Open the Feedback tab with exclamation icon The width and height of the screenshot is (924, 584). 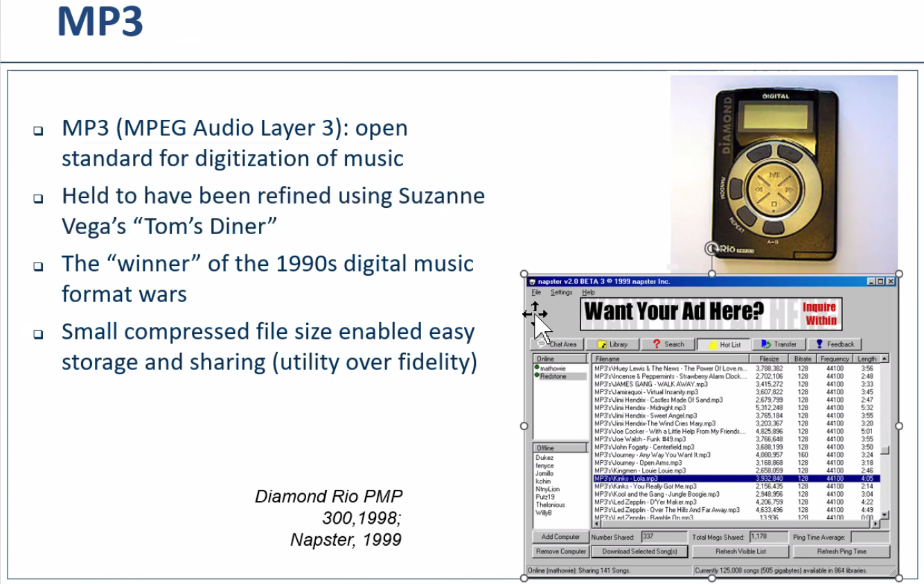point(834,344)
